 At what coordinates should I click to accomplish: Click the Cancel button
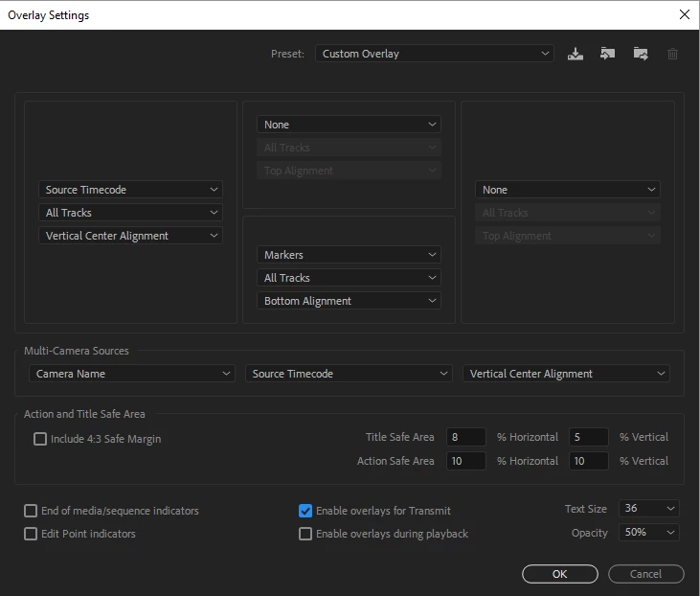point(646,574)
